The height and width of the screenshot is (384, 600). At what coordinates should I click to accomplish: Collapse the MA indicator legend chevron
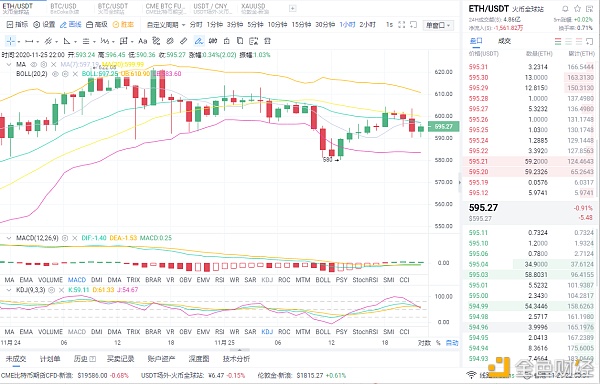[x=8, y=65]
